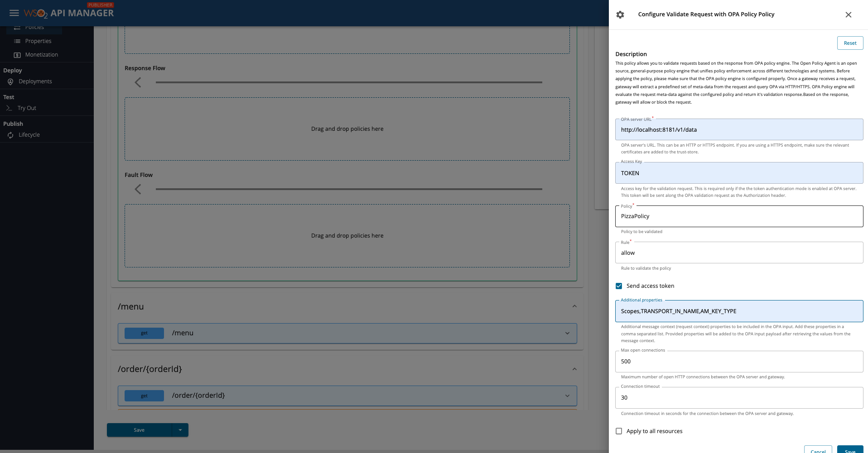Click Save in the policy panel

click(x=850, y=450)
